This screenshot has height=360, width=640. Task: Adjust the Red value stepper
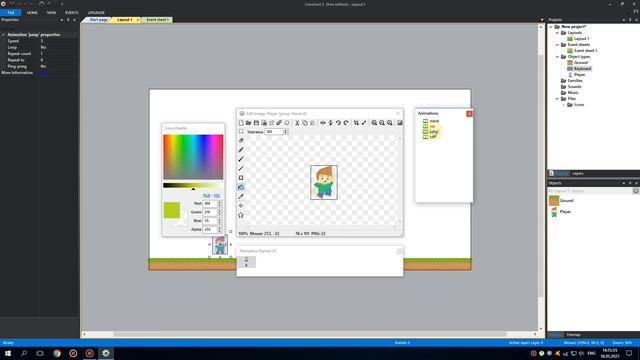(219, 203)
